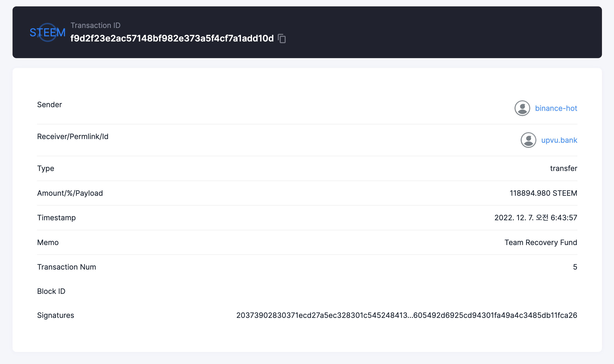Click the upvu.bank receiver avatar icon
The width and height of the screenshot is (614, 364).
click(528, 140)
